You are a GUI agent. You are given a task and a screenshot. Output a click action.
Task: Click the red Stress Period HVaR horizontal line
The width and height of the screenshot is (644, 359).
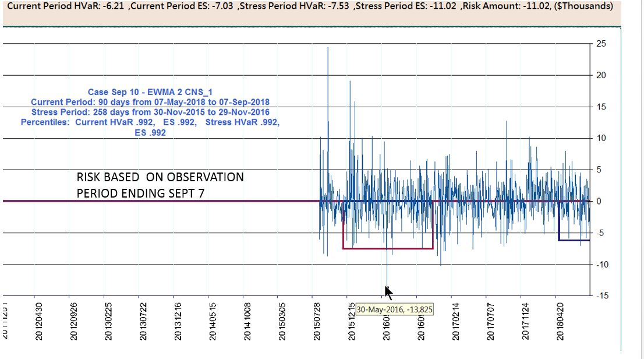pos(388,249)
